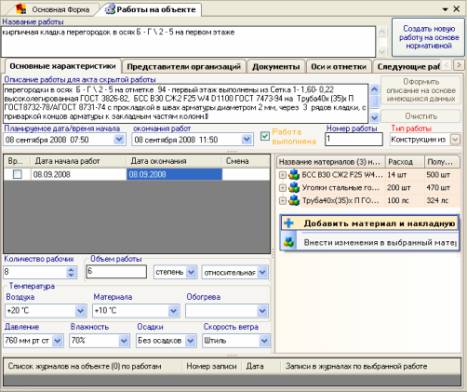Expand the Уголки стальные material node
The image size is (467, 392).
282,188
